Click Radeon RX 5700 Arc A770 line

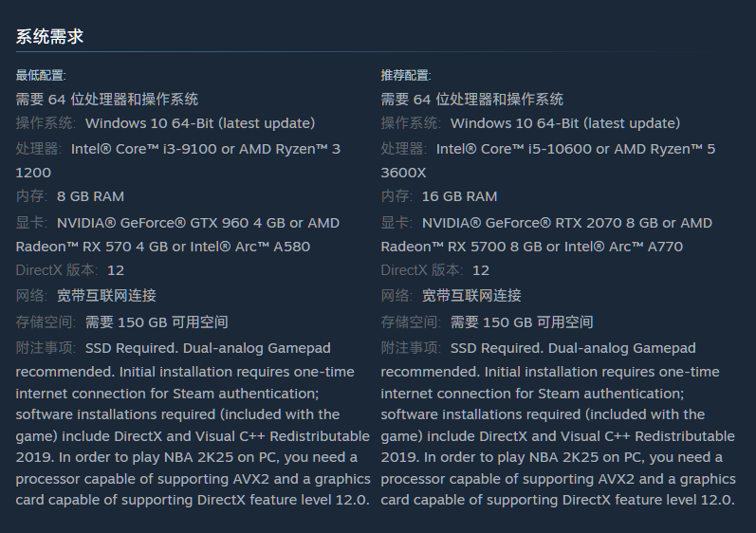coord(532,247)
